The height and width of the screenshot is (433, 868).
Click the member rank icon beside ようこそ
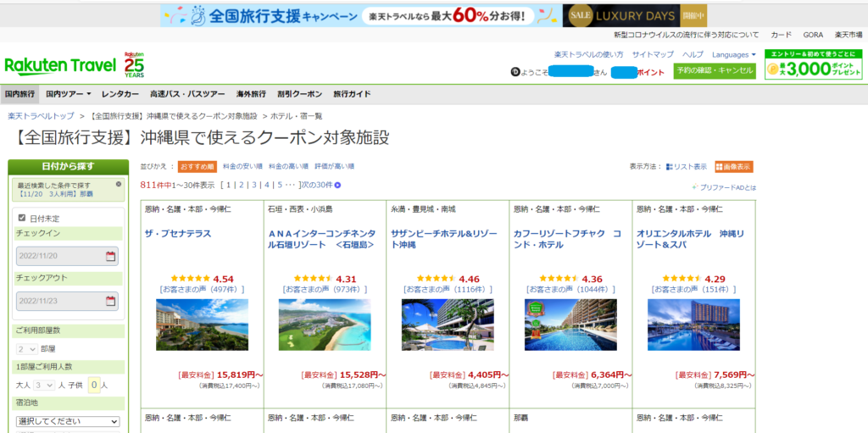click(x=514, y=73)
